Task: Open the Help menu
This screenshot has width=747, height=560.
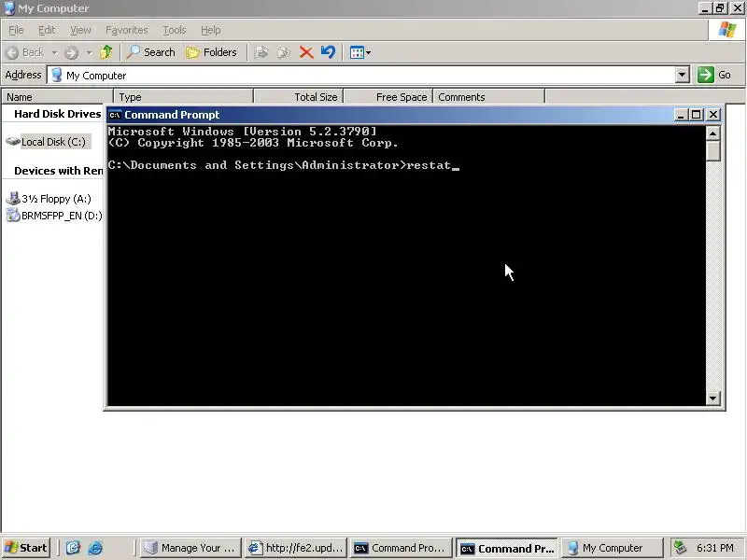Action: (210, 30)
